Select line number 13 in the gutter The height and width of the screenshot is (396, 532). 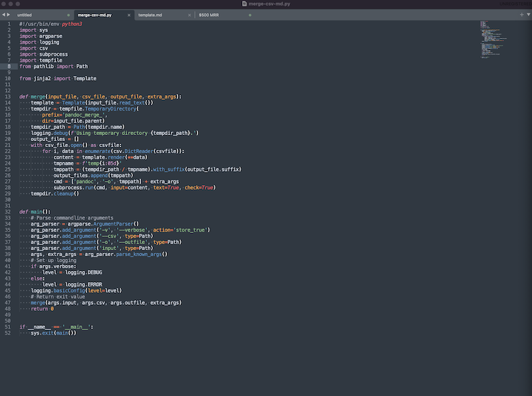coord(7,96)
